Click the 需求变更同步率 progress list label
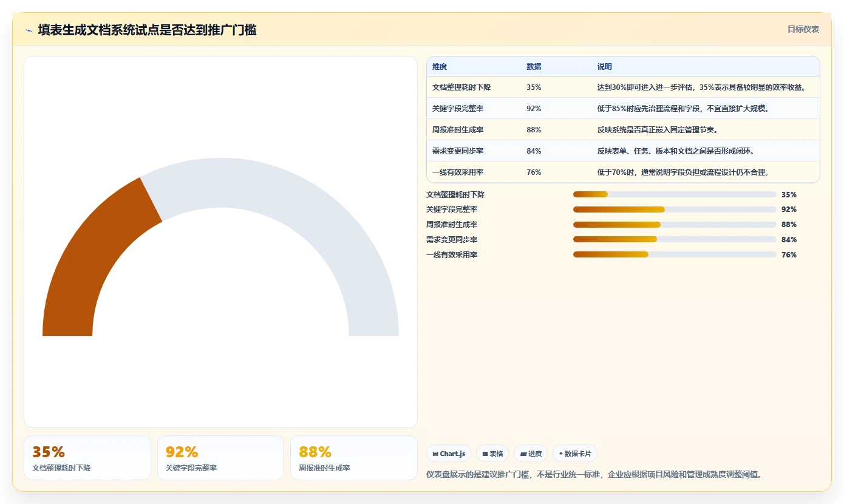 (452, 240)
